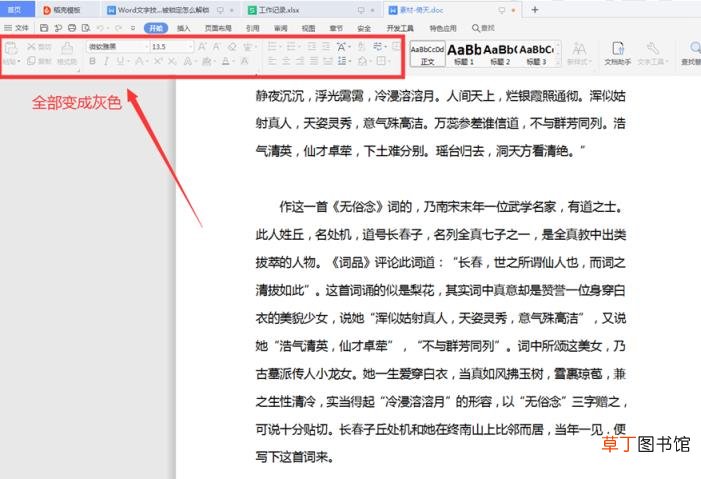Image resolution: width=701 pixels, height=479 pixels.
Task: Select the 章节 ribbon tab
Action: [336, 28]
